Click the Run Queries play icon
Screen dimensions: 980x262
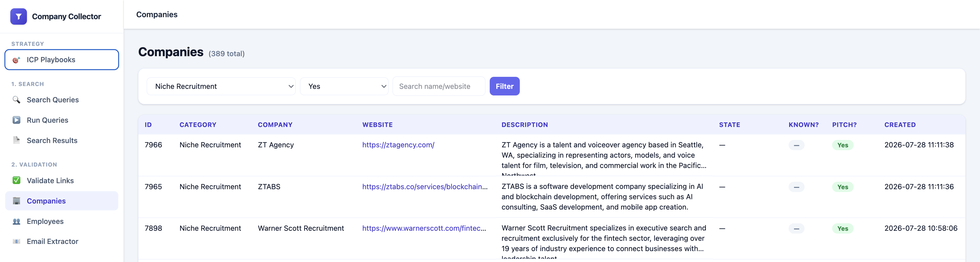[x=16, y=120]
